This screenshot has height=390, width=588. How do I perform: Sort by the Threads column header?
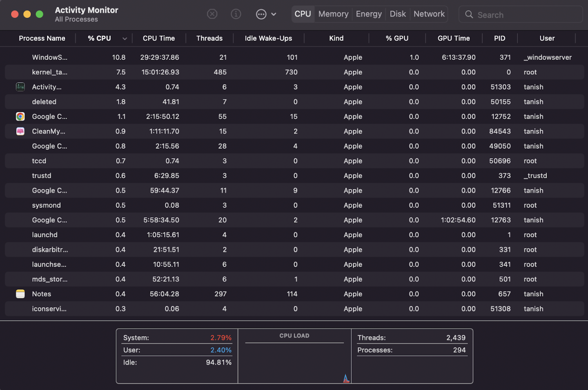[209, 38]
